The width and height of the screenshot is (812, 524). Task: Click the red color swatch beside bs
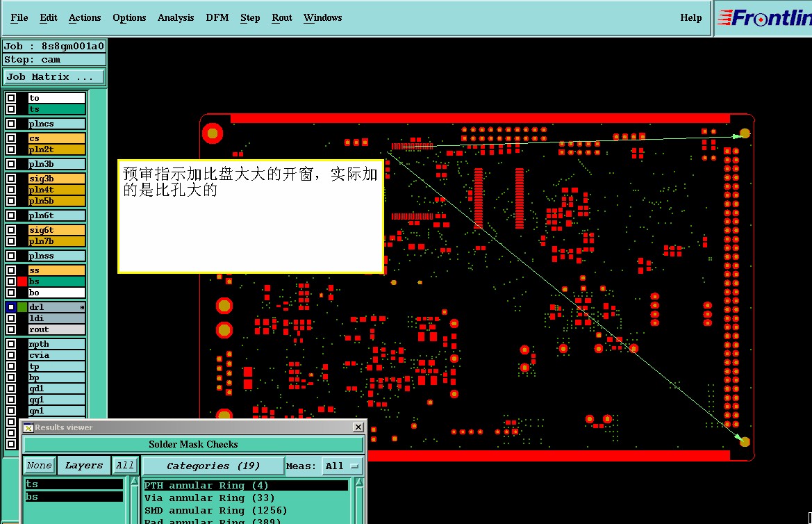click(x=22, y=281)
